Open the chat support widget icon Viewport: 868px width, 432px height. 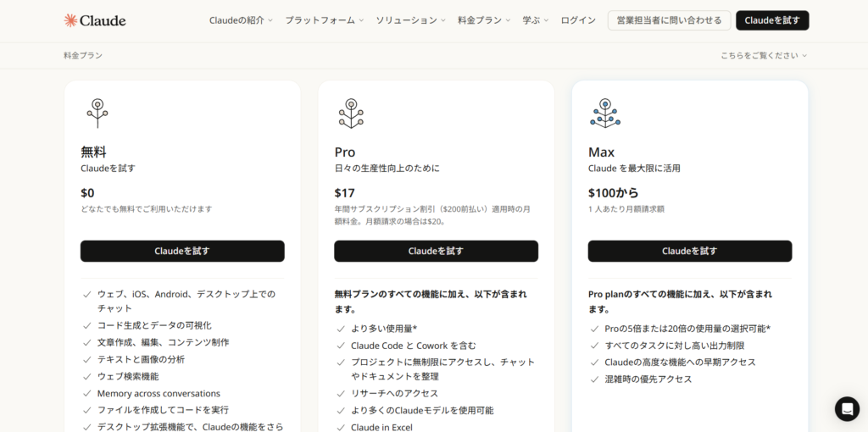click(x=847, y=408)
